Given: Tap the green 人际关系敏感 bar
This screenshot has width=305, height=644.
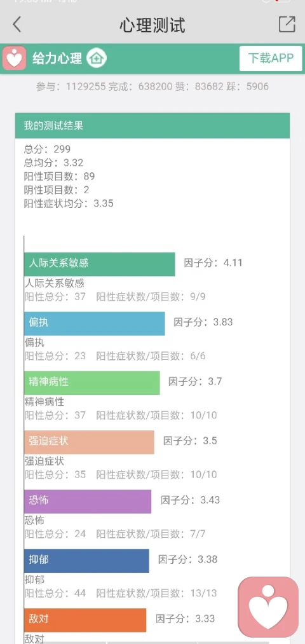Looking at the screenshot, I should 99,264.
